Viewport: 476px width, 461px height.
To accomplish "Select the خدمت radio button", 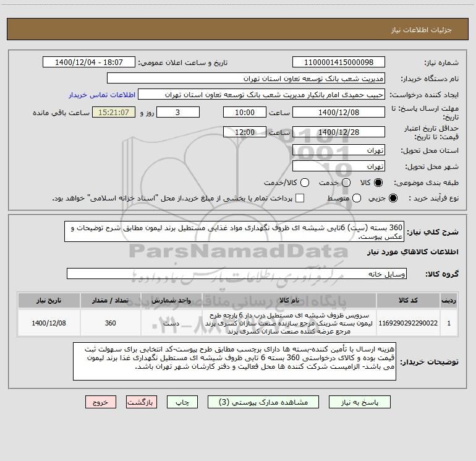I will coord(346,183).
